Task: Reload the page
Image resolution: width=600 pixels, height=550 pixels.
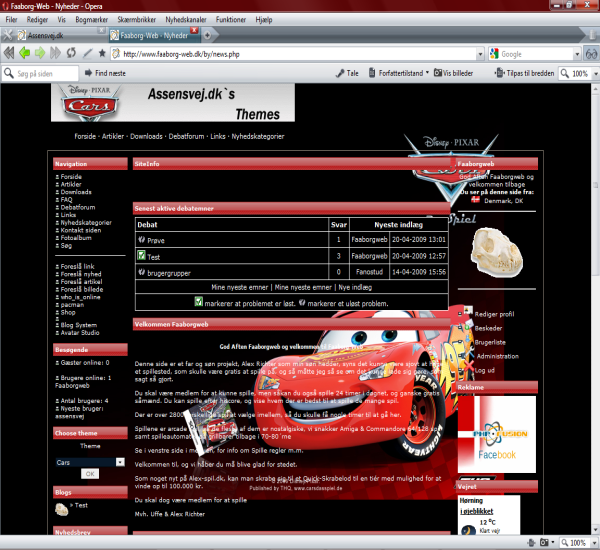Action: pos(71,53)
